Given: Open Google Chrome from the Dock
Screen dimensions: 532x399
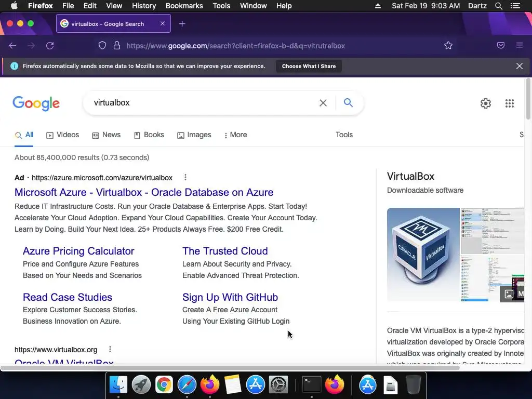Looking at the screenshot, I should (x=164, y=384).
